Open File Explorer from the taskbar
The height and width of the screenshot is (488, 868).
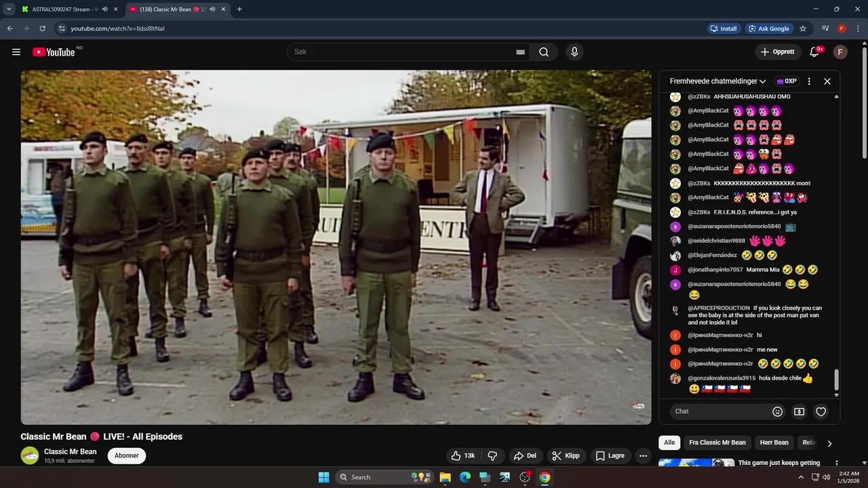tap(446, 477)
